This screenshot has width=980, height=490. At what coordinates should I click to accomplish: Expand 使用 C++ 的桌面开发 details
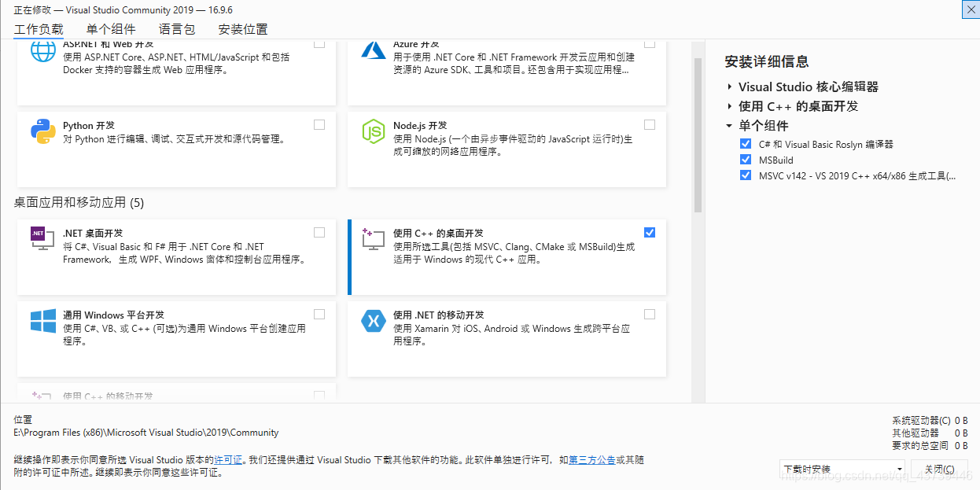point(730,106)
